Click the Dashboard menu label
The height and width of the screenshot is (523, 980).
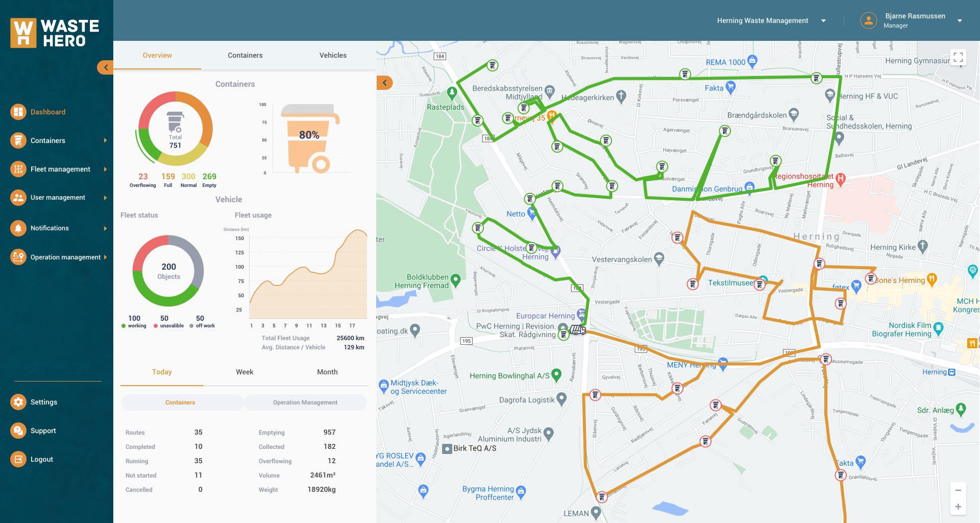tap(48, 112)
